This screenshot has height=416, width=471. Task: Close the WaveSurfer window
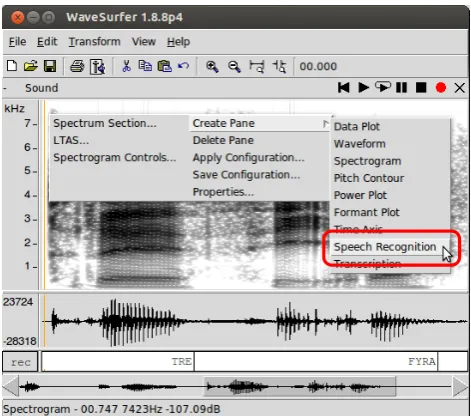pyautogui.click(x=18, y=17)
